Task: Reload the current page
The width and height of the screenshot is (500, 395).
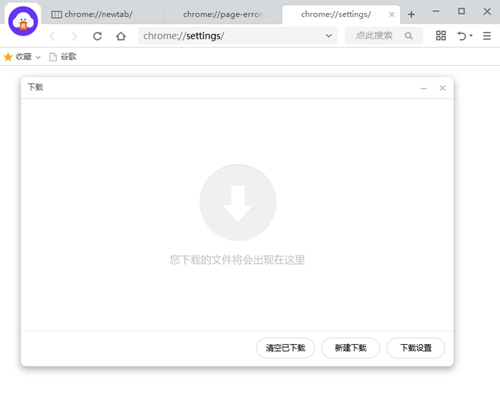Action: [97, 36]
